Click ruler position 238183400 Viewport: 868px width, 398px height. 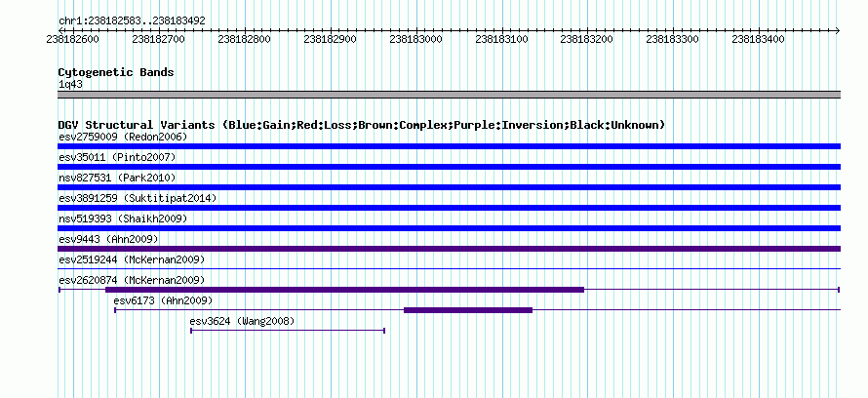(759, 39)
